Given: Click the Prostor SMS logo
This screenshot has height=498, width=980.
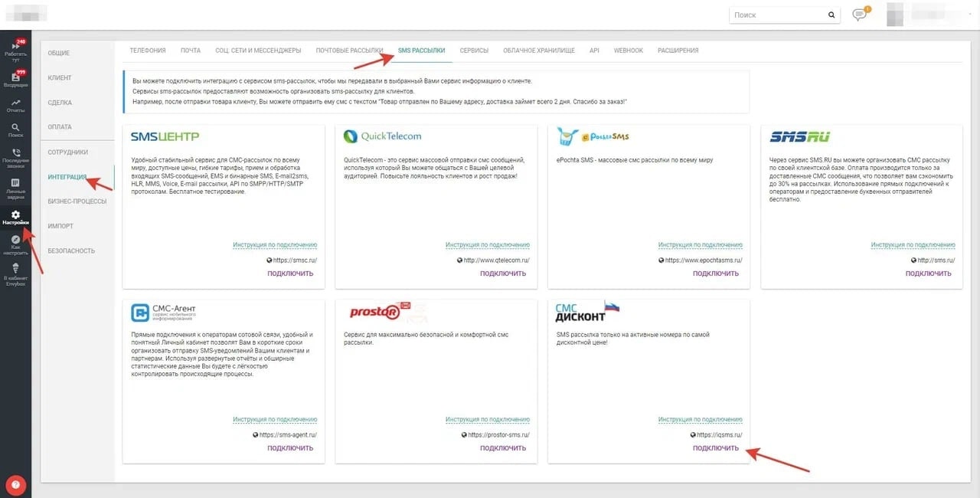Looking at the screenshot, I should point(381,311).
